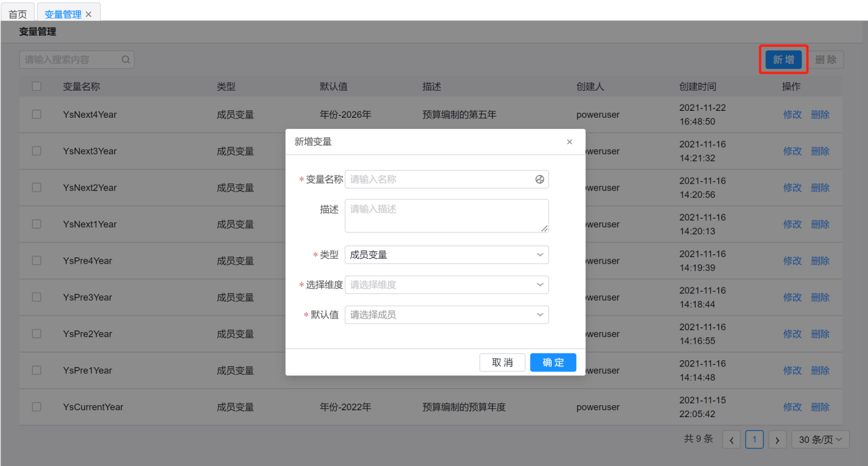Click 修改 link for YsNext4Year
The width and height of the screenshot is (868, 466).
click(792, 115)
